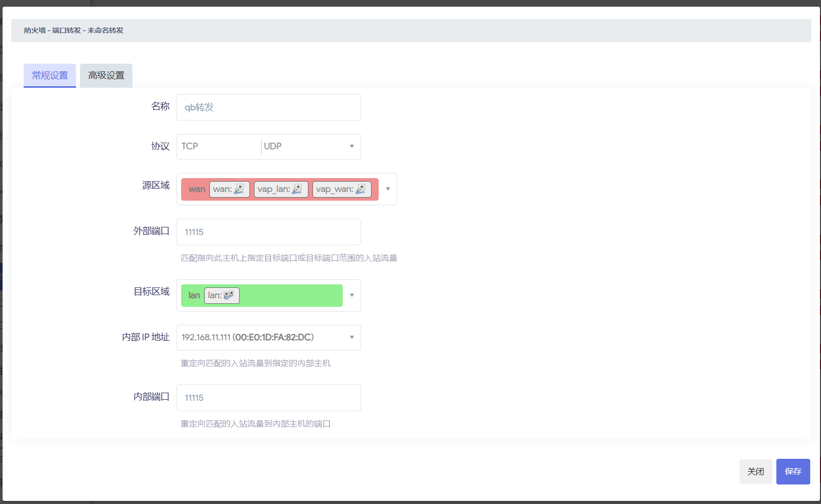Click the 外部端口 input with 11115
Image resolution: width=821 pixels, height=504 pixels.
click(268, 232)
